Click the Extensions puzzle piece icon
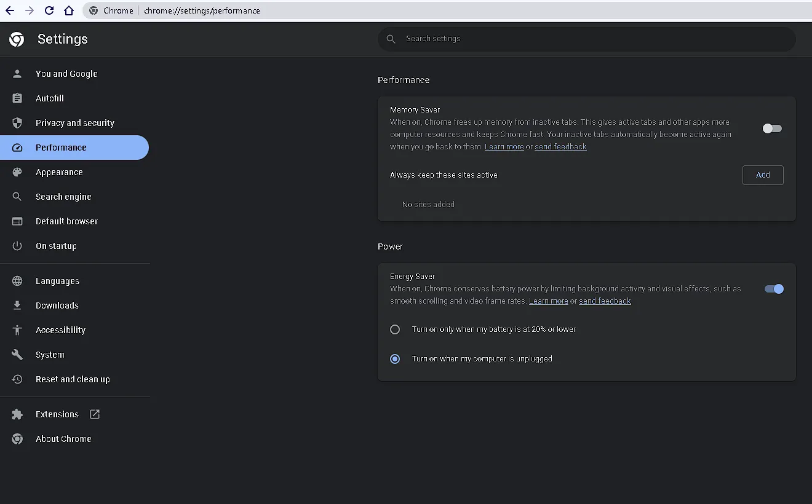 pos(17,414)
